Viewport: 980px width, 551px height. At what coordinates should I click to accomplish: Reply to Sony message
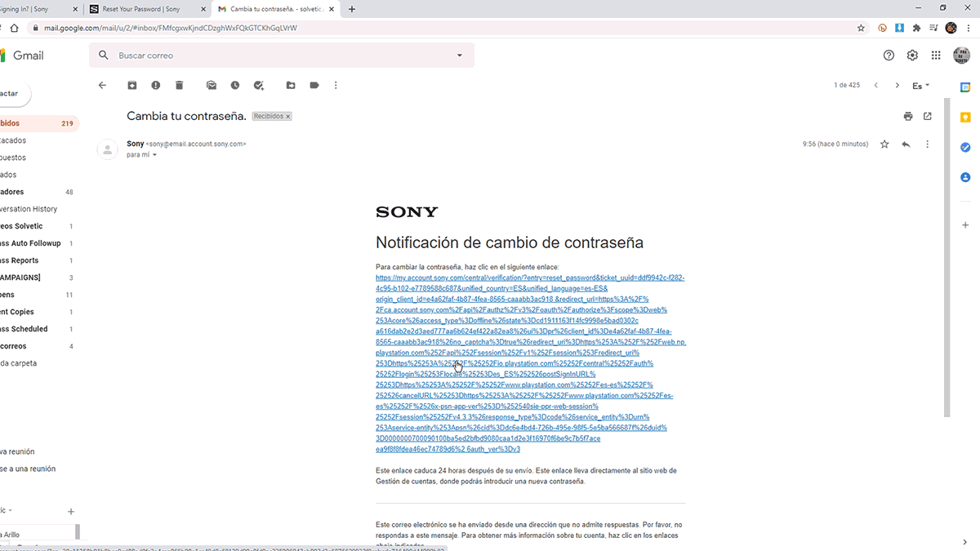pyautogui.click(x=906, y=144)
